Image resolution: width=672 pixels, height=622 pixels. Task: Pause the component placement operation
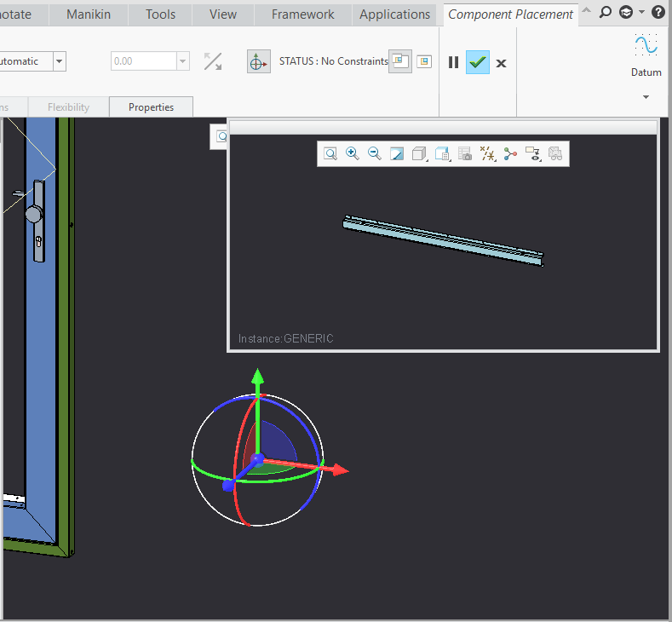tap(453, 62)
